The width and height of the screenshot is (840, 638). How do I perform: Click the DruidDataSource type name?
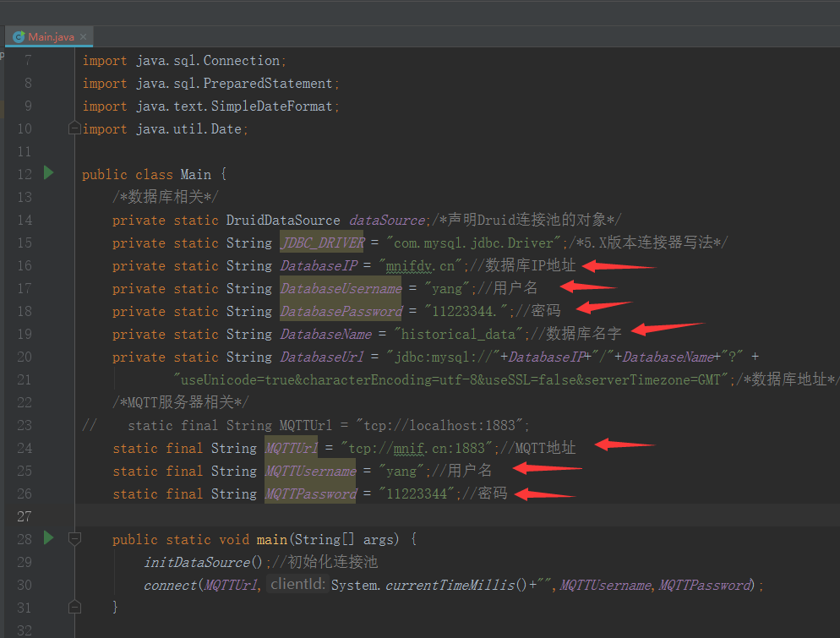tap(283, 221)
